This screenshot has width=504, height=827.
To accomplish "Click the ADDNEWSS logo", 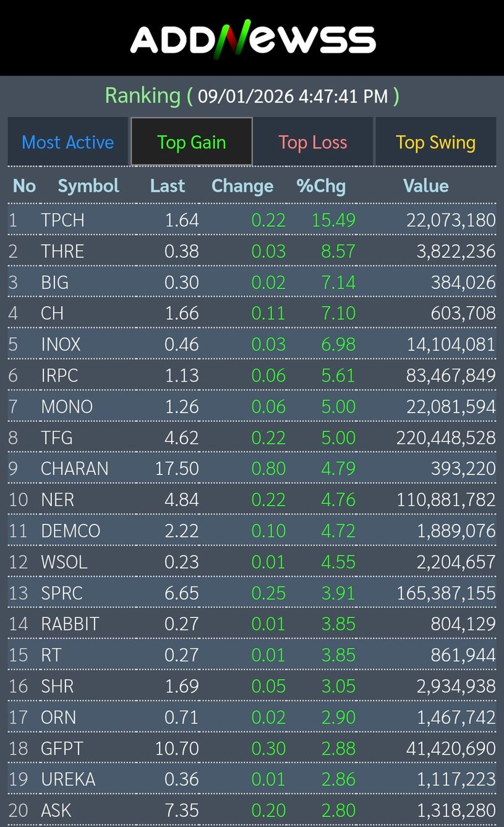I will tap(252, 38).
